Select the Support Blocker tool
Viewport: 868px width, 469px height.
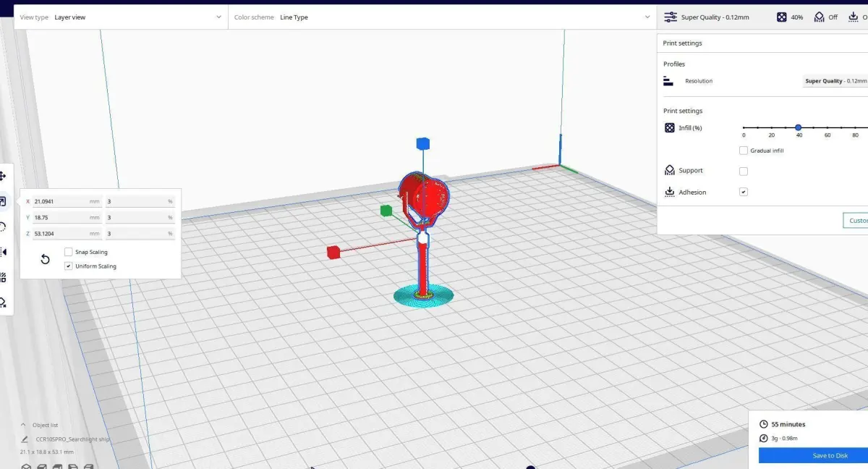click(3, 303)
